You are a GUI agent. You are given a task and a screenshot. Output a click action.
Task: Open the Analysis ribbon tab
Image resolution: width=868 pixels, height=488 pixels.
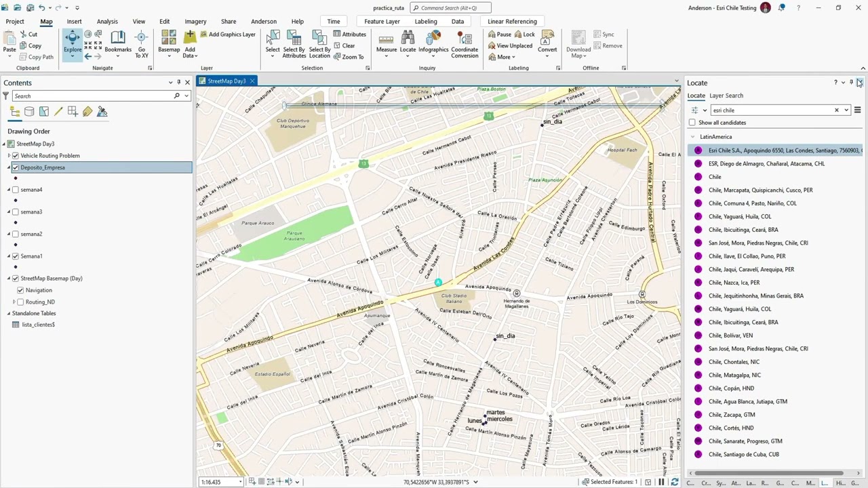pyautogui.click(x=107, y=22)
